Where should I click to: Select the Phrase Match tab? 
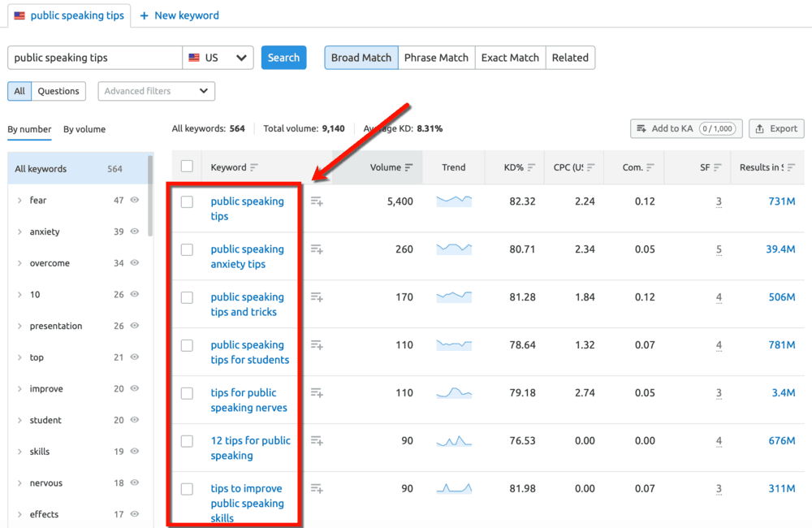[x=436, y=58]
